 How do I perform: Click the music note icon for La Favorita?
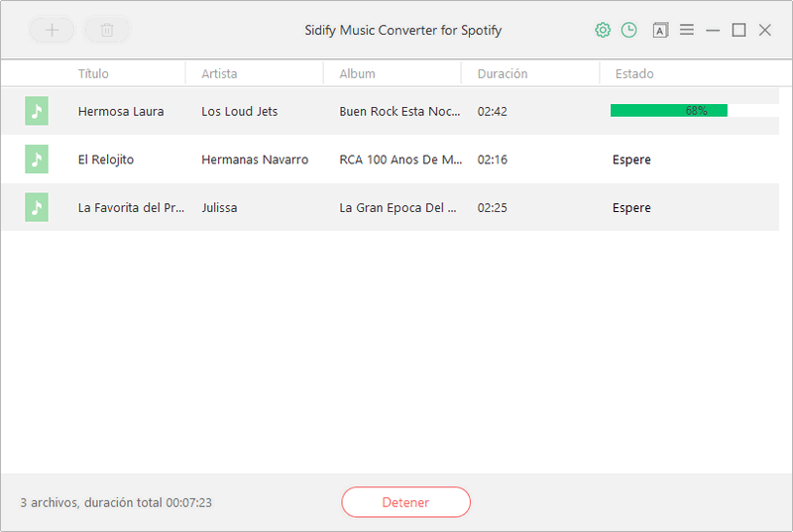point(37,207)
